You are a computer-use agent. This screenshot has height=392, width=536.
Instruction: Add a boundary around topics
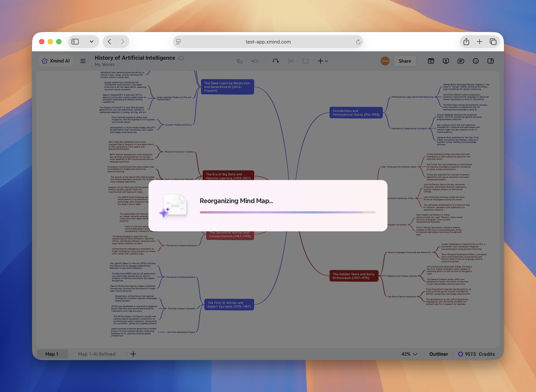[x=306, y=61]
